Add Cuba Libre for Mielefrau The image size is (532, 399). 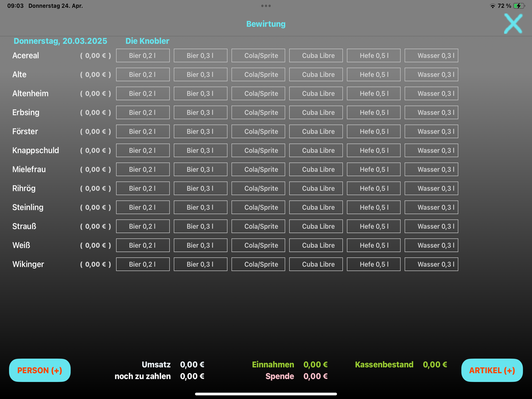pos(316,169)
